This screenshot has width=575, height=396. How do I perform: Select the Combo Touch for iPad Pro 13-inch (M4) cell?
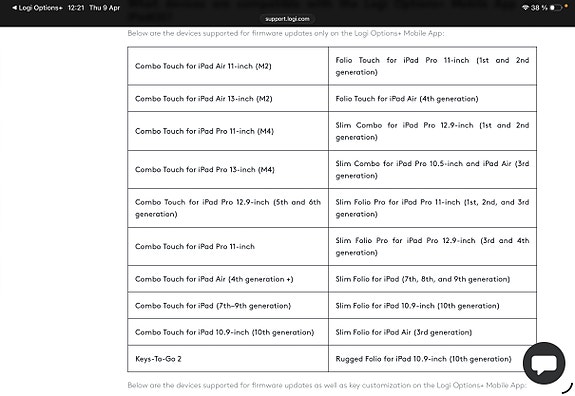click(x=228, y=170)
